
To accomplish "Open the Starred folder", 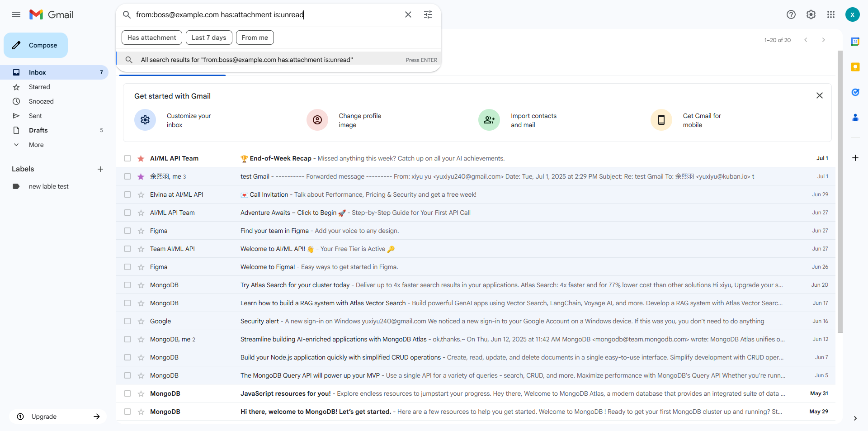I will pos(54,87).
